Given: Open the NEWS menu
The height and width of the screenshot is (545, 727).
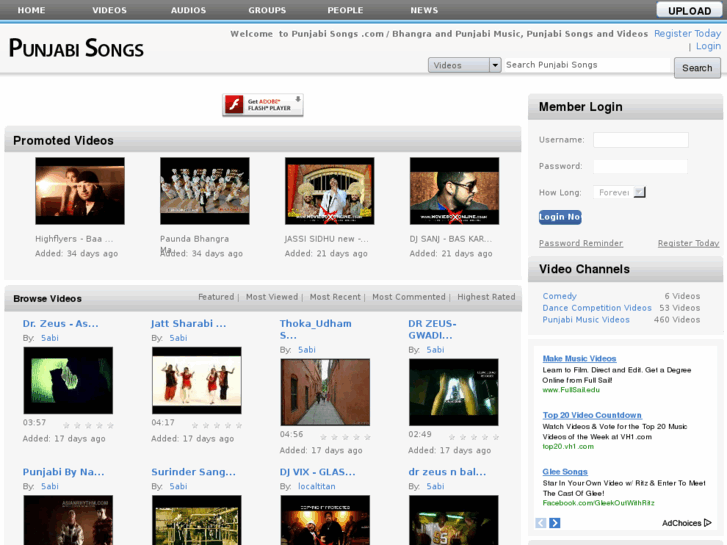Looking at the screenshot, I should 424,10.
